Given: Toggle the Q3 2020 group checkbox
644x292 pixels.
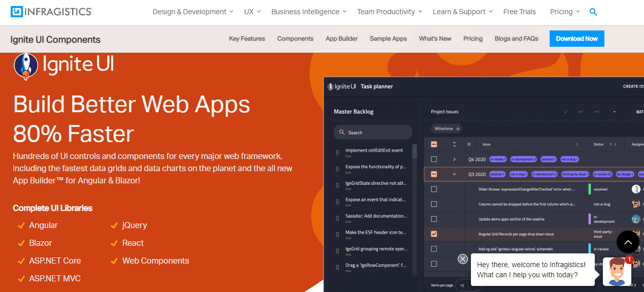Looking at the screenshot, I should tap(434, 174).
